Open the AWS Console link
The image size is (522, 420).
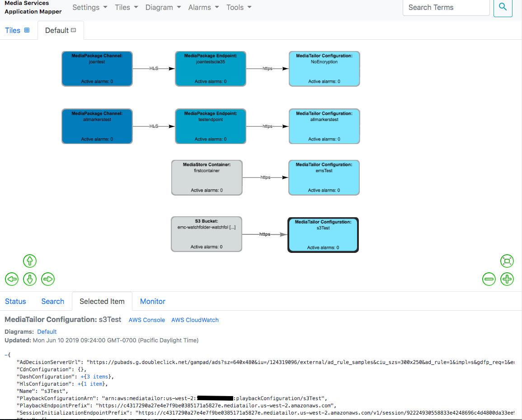click(147, 320)
